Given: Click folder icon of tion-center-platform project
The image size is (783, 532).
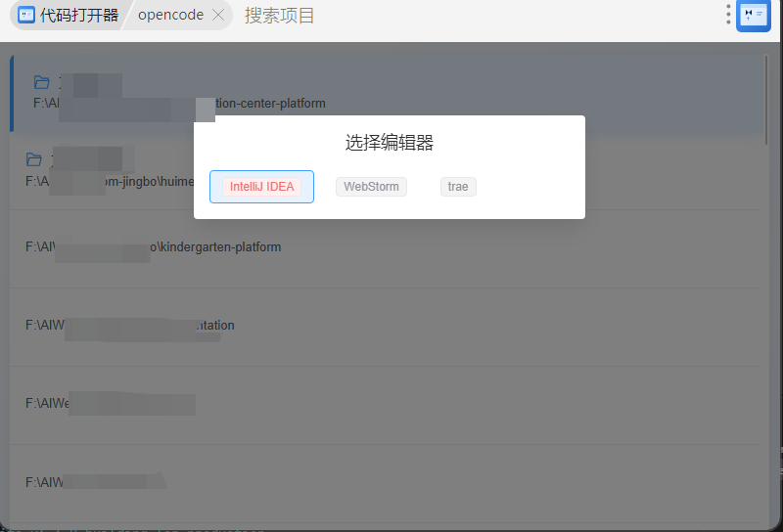Looking at the screenshot, I should [x=41, y=82].
